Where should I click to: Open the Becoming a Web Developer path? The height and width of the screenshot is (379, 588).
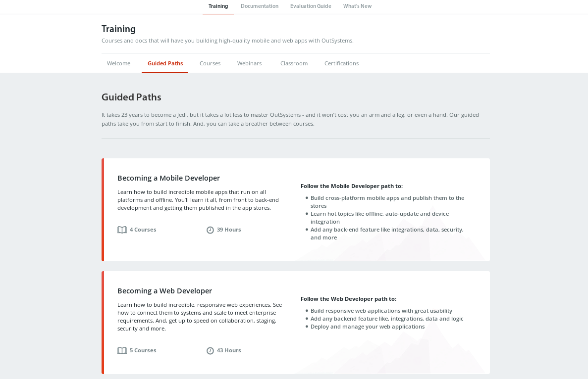click(164, 291)
